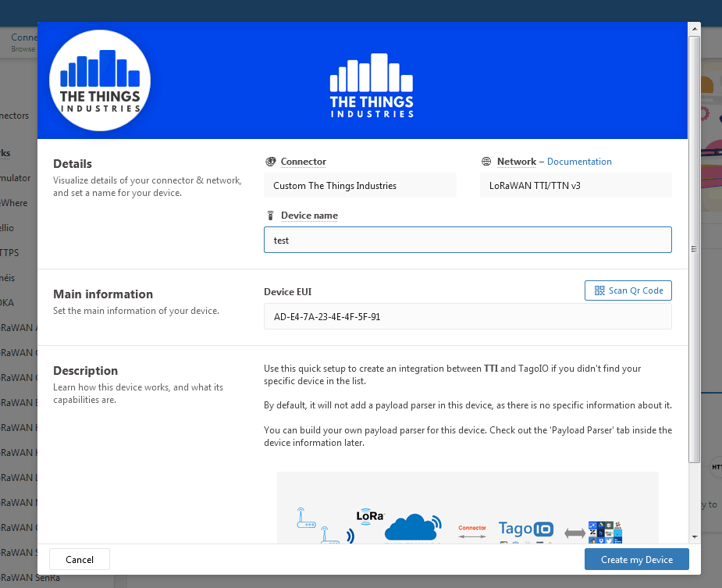Viewport: 722px width, 588px height.
Task: Select the Connector field showing Custom The Things Industries
Action: coord(360,185)
